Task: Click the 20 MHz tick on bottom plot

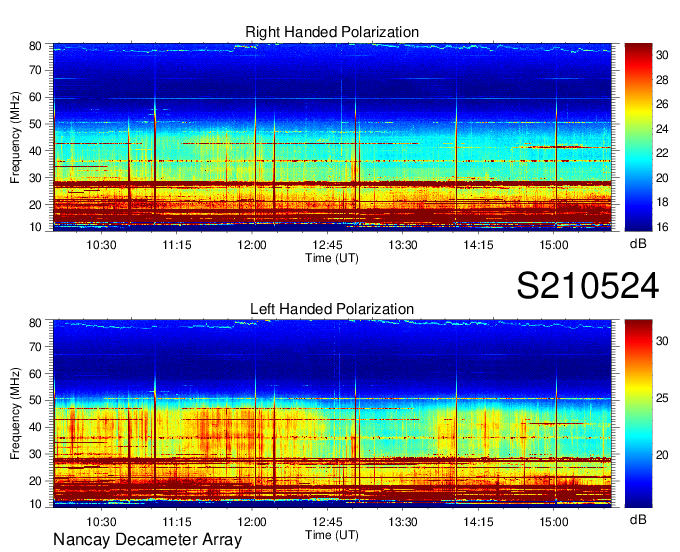Action: [35, 481]
